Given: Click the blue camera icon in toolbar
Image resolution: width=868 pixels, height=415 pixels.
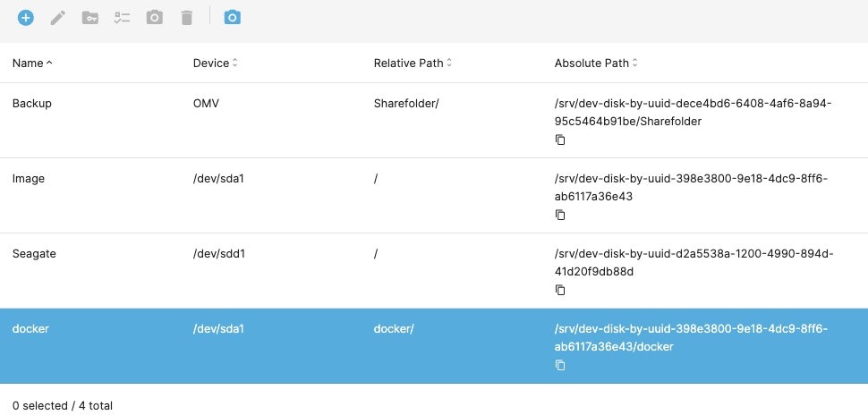Looking at the screenshot, I should point(233,17).
